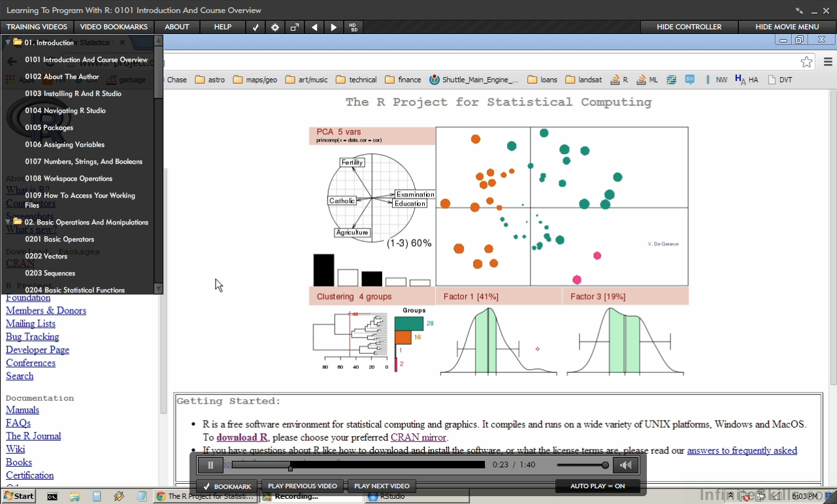Click the Windows Start button

pyautogui.click(x=19, y=496)
